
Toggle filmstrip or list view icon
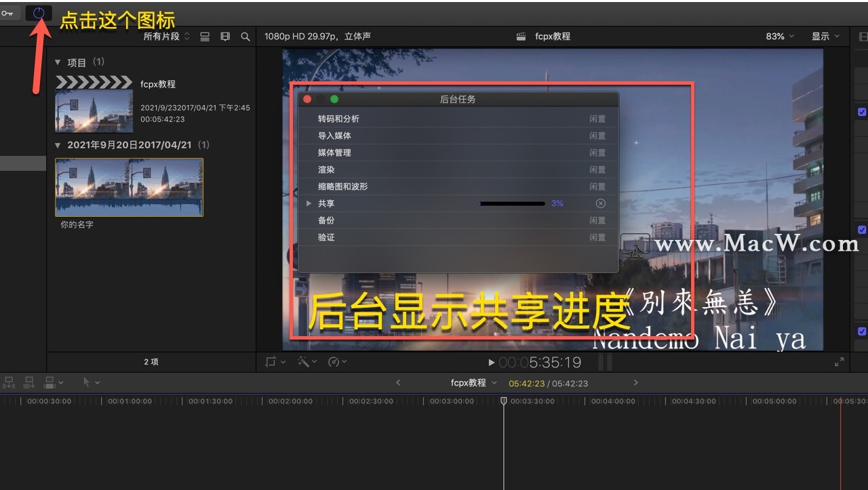(x=205, y=37)
